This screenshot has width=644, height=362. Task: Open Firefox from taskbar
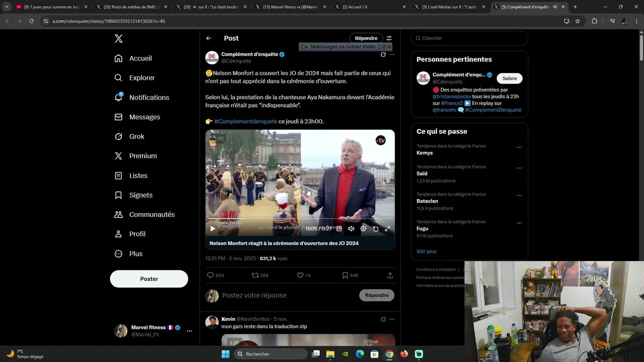404,354
